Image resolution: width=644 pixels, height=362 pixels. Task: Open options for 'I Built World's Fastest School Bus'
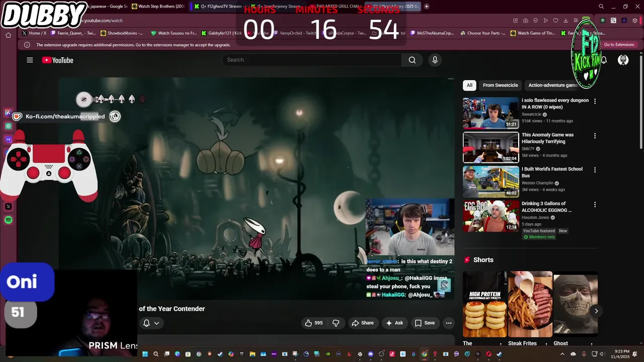595,170
